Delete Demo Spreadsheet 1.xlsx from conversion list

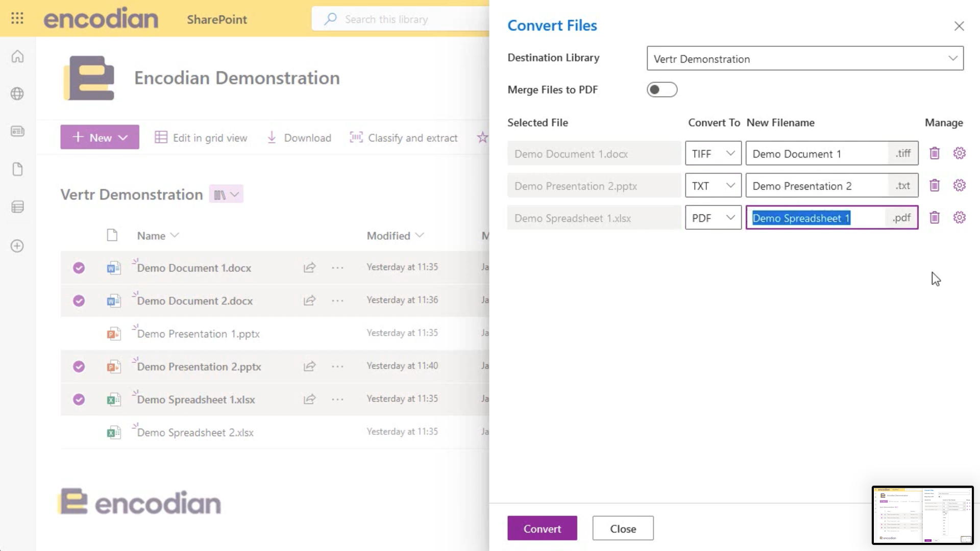(x=935, y=217)
